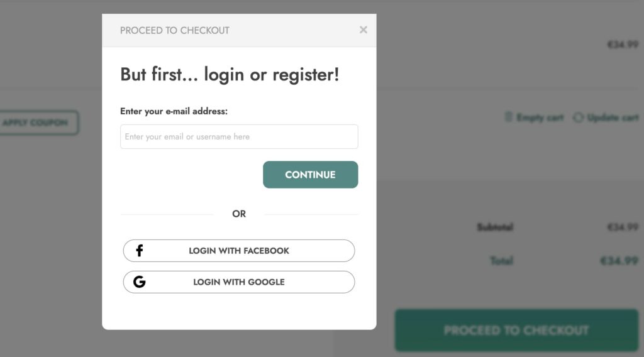This screenshot has height=357, width=644.
Task: Click the Total label in the cart summary
Action: click(x=501, y=261)
